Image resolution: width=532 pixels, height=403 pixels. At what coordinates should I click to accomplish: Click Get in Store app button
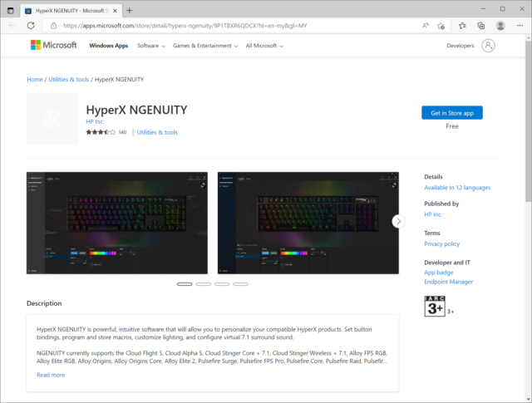(x=452, y=113)
